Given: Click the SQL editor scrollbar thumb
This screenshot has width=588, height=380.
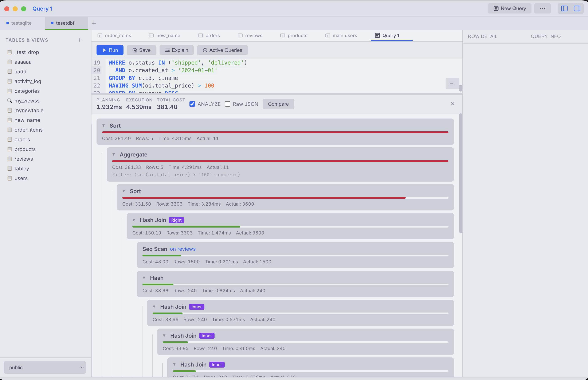Looking at the screenshot, I should coord(460,88).
